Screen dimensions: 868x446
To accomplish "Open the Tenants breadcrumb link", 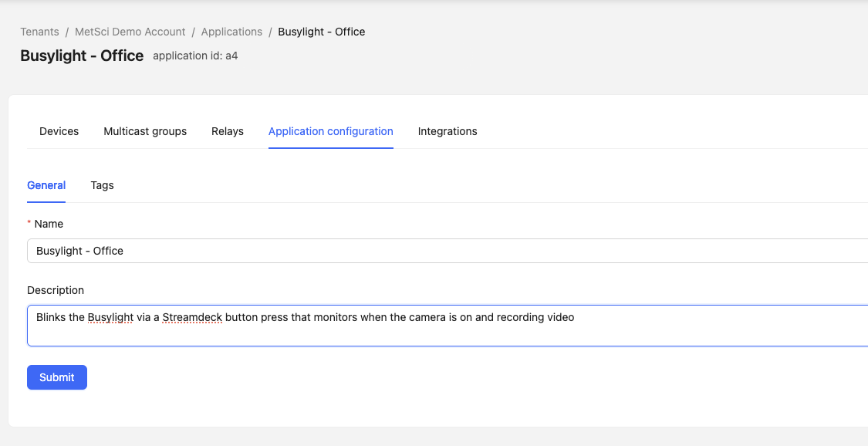I will pyautogui.click(x=39, y=32).
